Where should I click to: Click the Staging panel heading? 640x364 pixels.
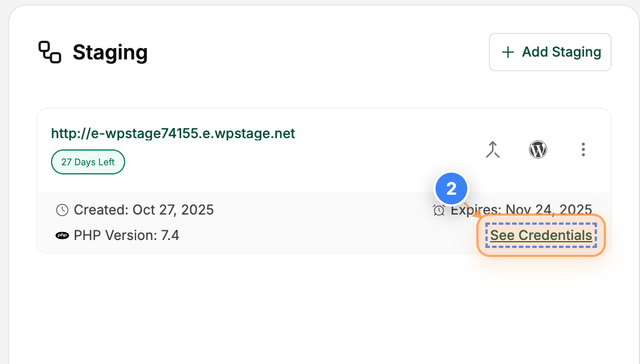tap(110, 52)
